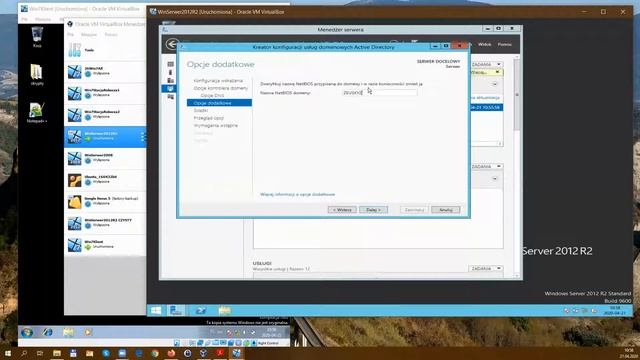
Task: Go to Opcje DNS wizard step
Action: click(x=212, y=96)
